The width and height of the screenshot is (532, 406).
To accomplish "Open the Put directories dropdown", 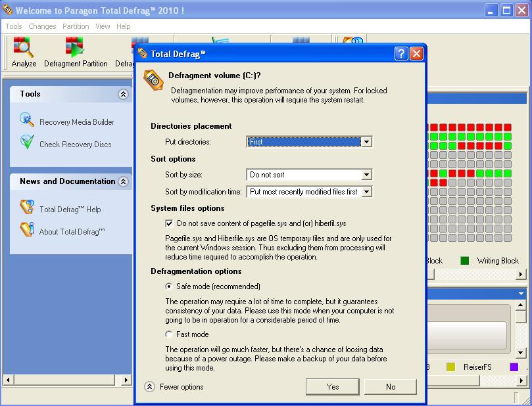I will click(x=366, y=142).
